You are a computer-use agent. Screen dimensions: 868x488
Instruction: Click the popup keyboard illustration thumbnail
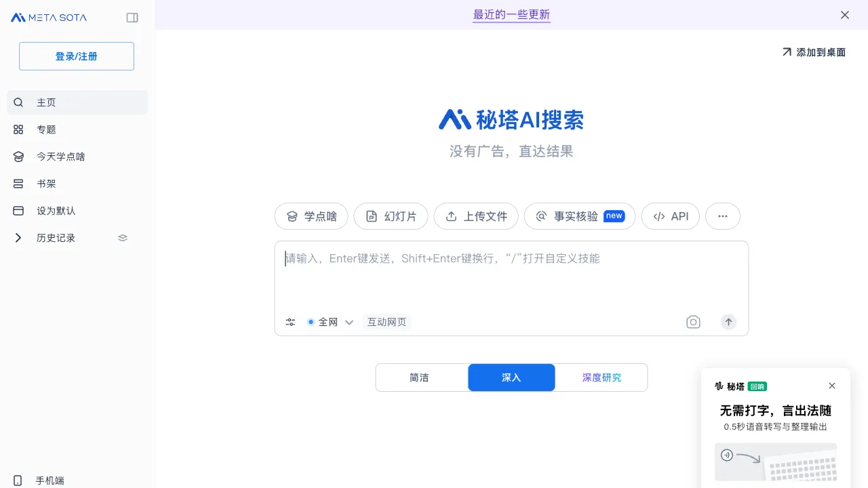click(776, 462)
